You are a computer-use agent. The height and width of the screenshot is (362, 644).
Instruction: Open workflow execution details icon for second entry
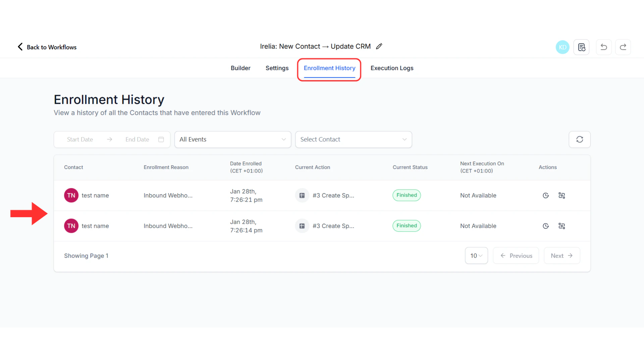point(562,226)
